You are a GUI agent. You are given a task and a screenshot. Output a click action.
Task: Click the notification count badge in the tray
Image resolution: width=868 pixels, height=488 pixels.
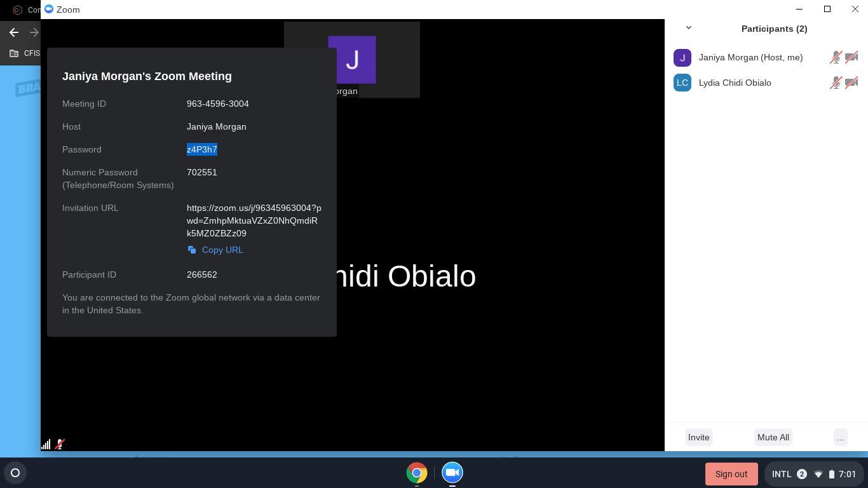pyautogui.click(x=802, y=474)
